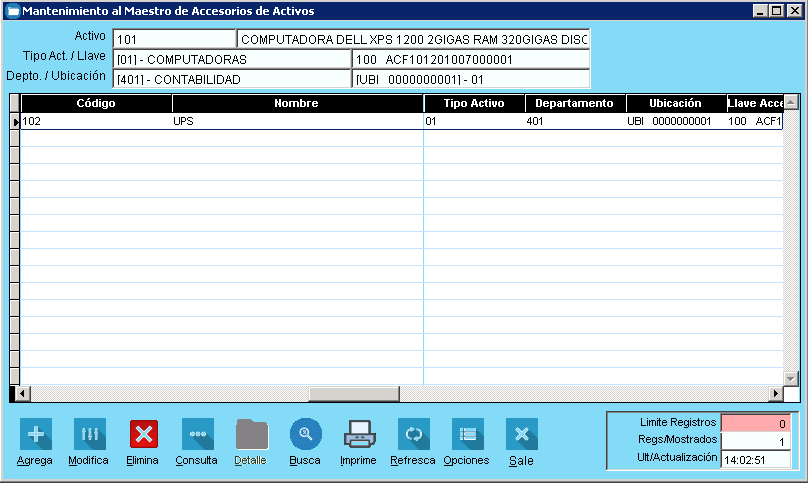The height and width of the screenshot is (483, 808).
Task: Click the Limite Registros pink field
Action: [756, 423]
